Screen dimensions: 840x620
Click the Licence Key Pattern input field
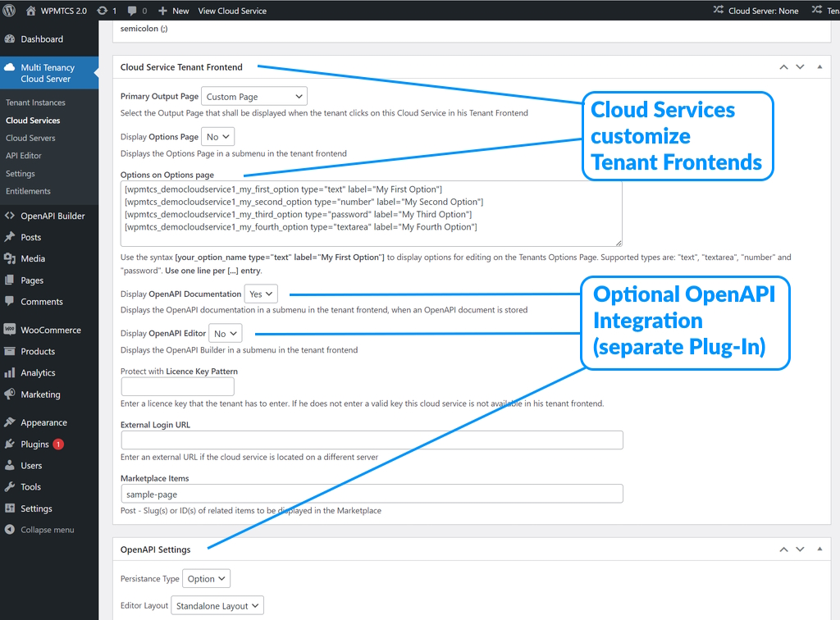177,386
